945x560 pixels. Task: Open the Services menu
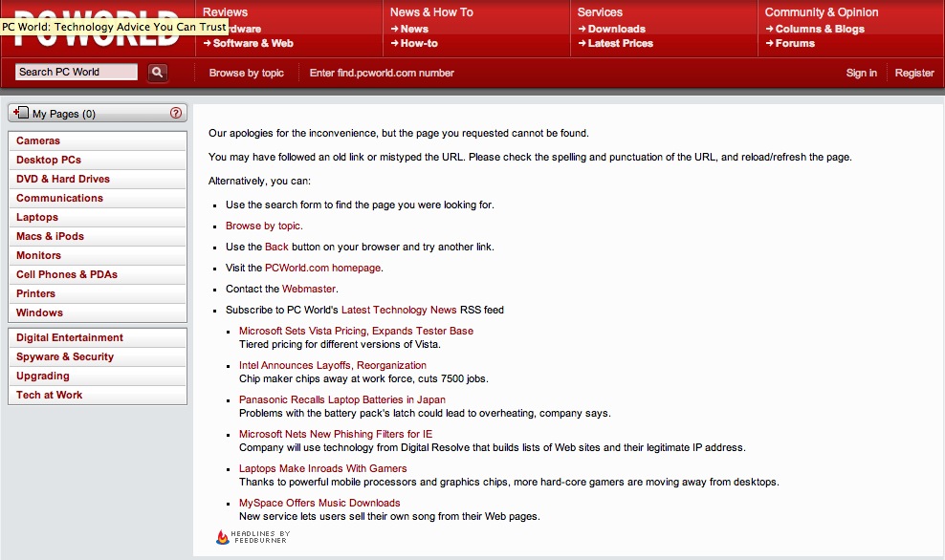tap(600, 12)
